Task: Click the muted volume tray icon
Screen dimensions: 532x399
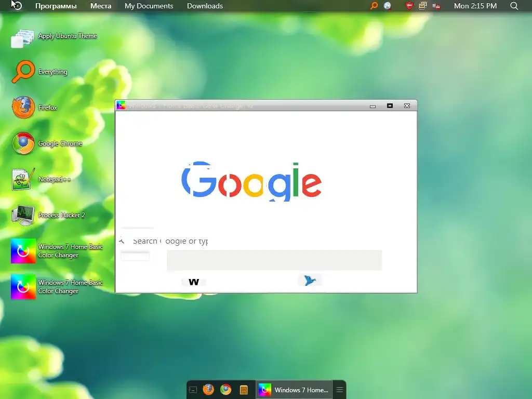Action: pyautogui.click(x=436, y=6)
